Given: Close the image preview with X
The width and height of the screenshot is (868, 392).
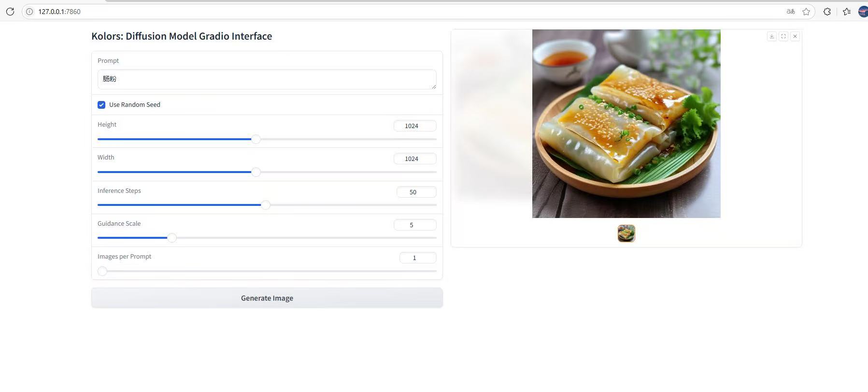Looking at the screenshot, I should (795, 36).
